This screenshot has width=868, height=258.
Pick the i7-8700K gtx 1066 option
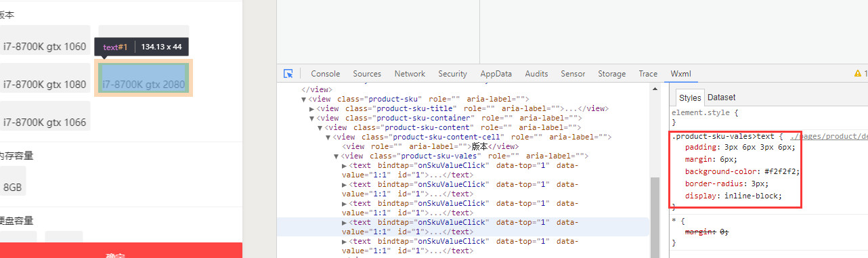point(45,116)
